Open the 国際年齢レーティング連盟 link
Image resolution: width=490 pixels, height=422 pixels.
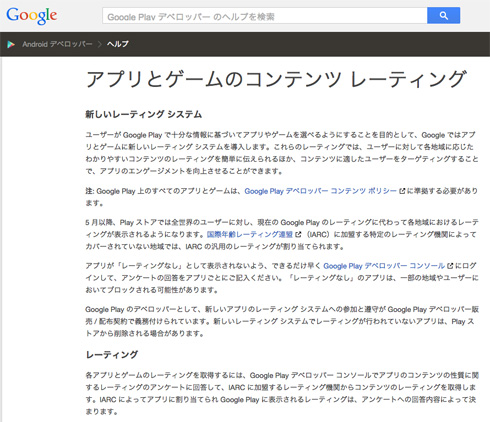click(250, 234)
